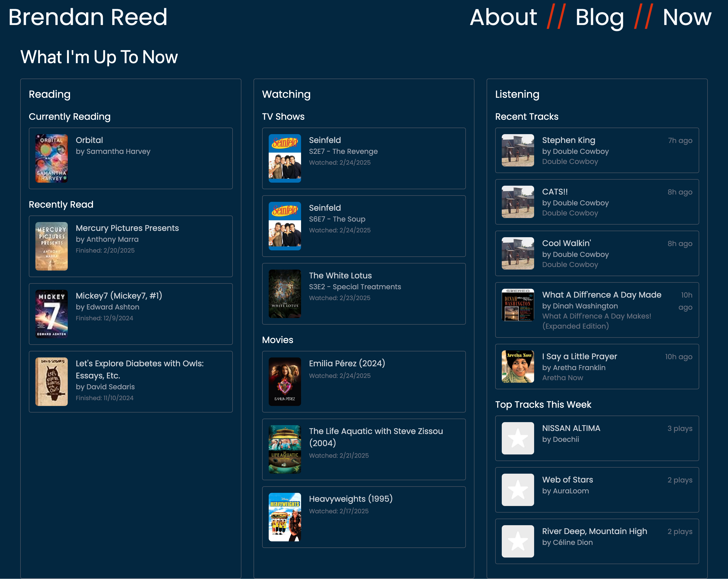Click 'S2E7 - The Revenge' episode text
The image size is (728, 579).
(x=343, y=152)
